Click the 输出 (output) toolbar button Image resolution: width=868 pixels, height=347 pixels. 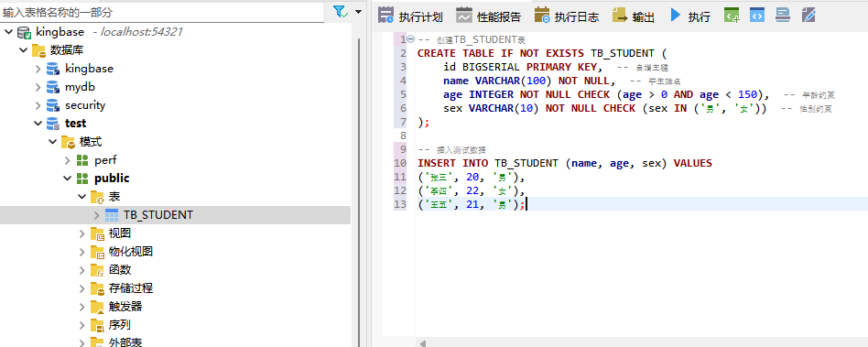634,16
